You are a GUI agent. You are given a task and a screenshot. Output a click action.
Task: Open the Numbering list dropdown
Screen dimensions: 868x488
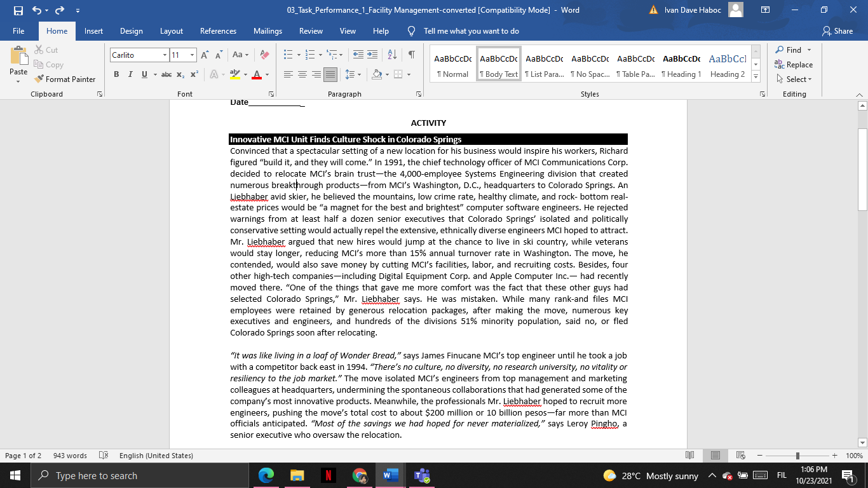pyautogui.click(x=320, y=55)
